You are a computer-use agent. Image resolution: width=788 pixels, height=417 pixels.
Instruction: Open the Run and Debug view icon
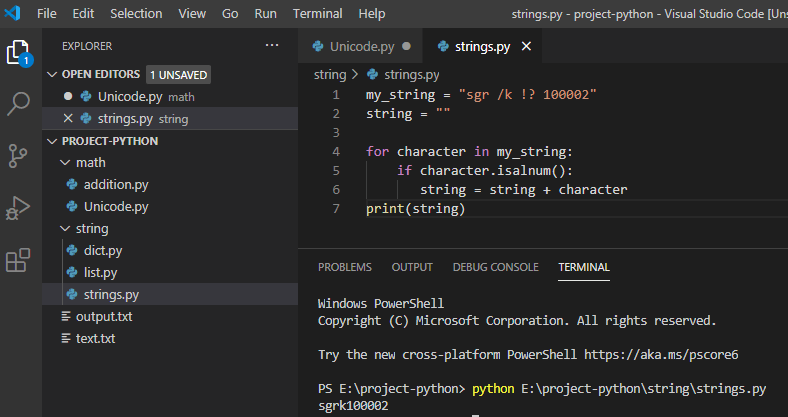tap(18, 207)
